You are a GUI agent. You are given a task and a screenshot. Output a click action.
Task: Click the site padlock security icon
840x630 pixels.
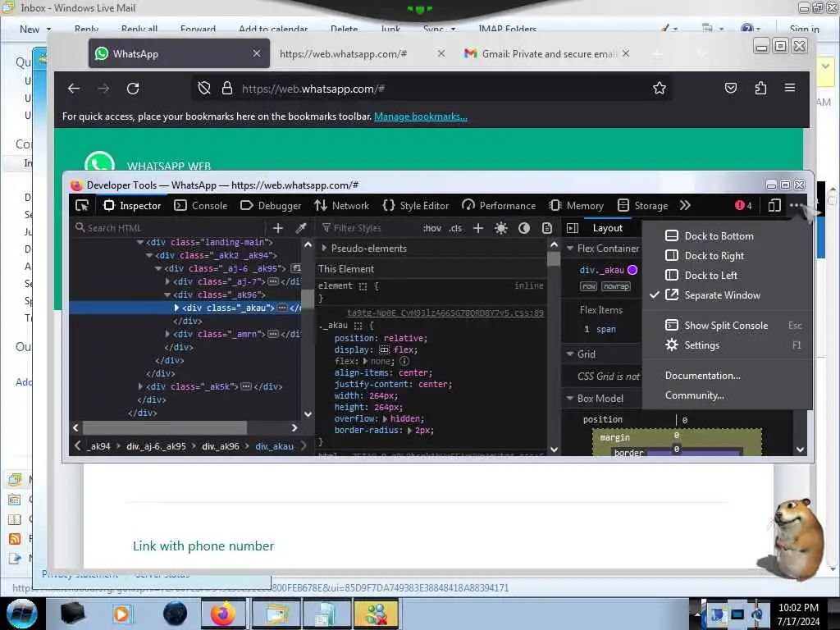(227, 89)
